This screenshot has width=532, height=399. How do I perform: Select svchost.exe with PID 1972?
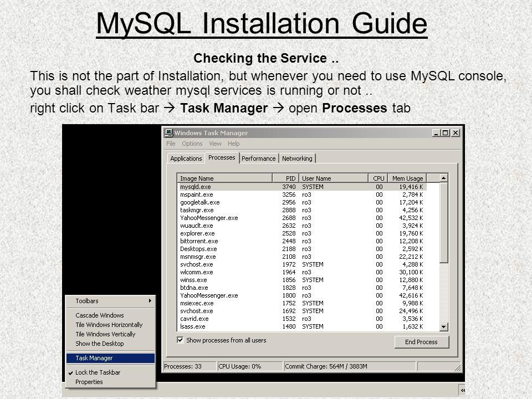pos(302,264)
